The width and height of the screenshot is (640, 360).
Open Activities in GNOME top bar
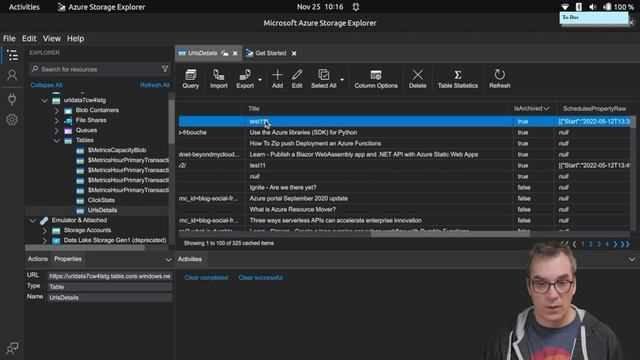point(24,7)
